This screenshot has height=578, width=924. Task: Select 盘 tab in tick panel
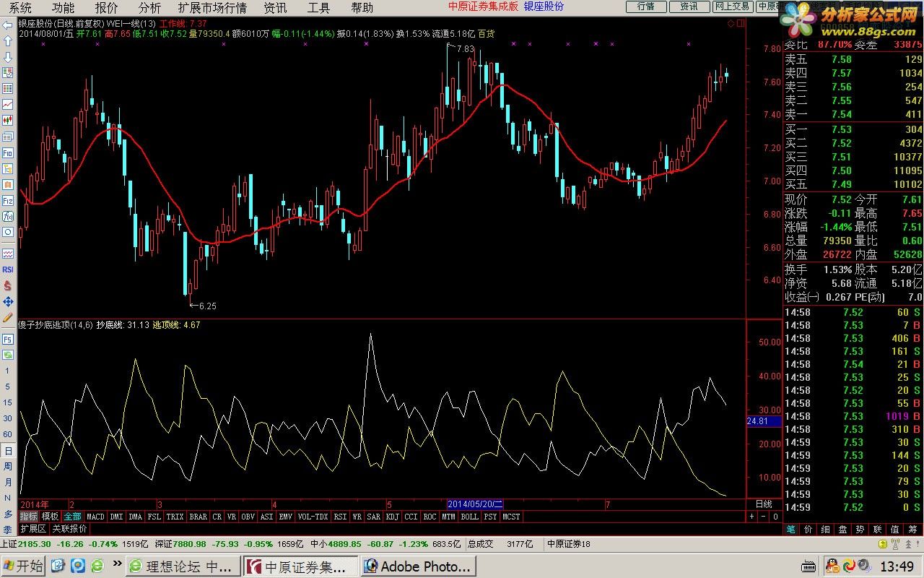[843, 529]
